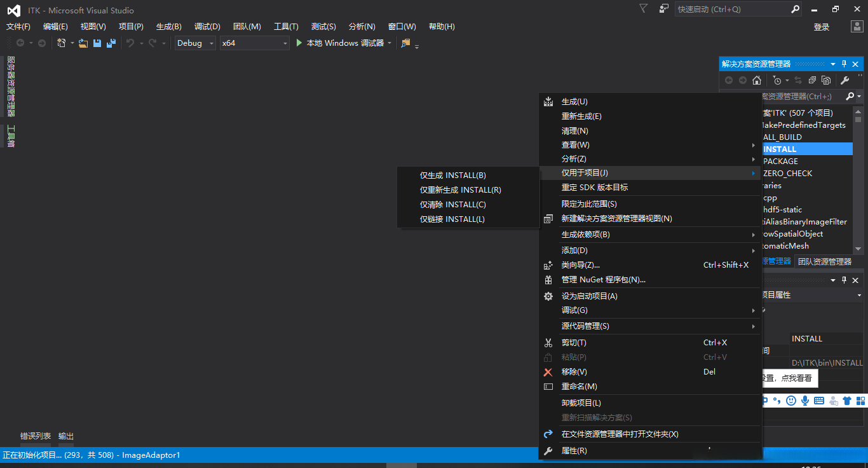
Task: Click the IME toolbox grid icon
Action: (860, 401)
